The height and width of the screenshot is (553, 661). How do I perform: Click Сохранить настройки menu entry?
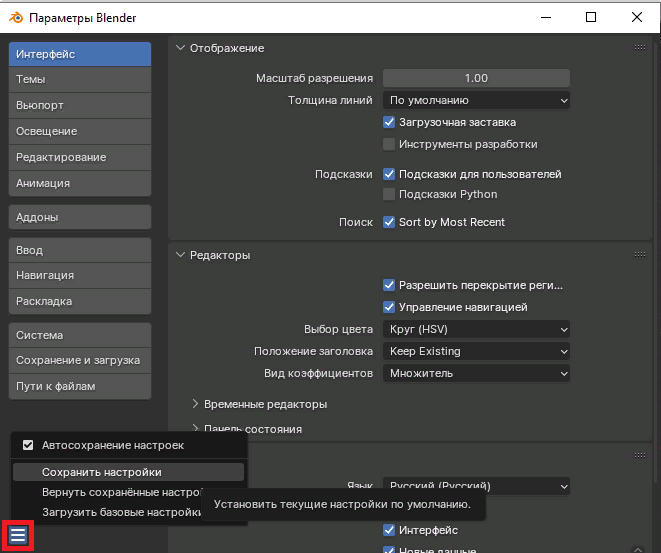point(128,472)
